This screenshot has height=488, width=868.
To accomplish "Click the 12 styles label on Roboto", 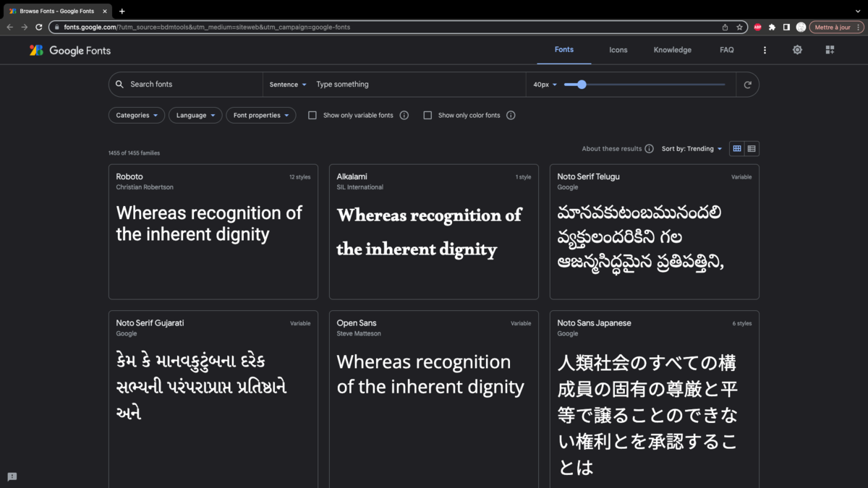I will point(300,177).
